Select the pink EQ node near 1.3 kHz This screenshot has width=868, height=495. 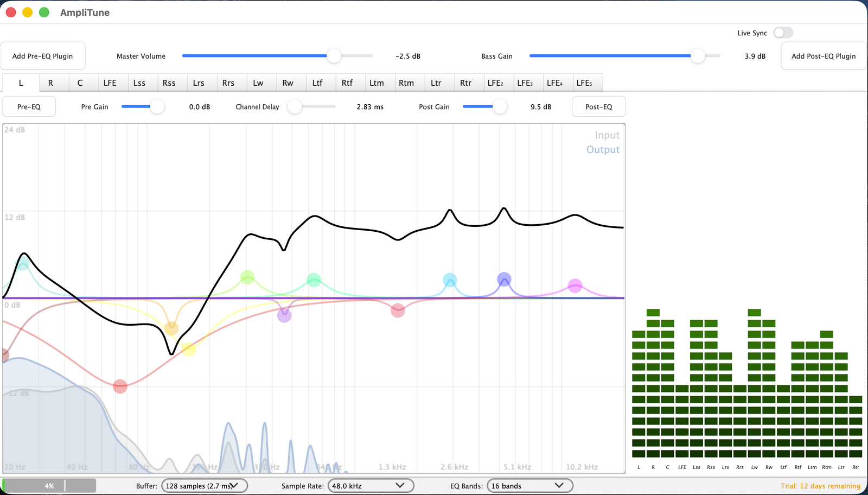coord(398,310)
